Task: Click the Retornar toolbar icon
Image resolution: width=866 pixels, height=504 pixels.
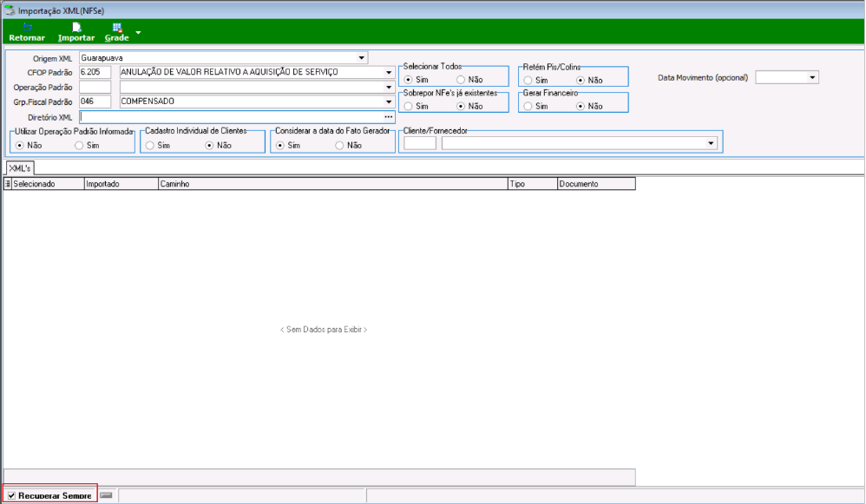Action: tap(27, 32)
